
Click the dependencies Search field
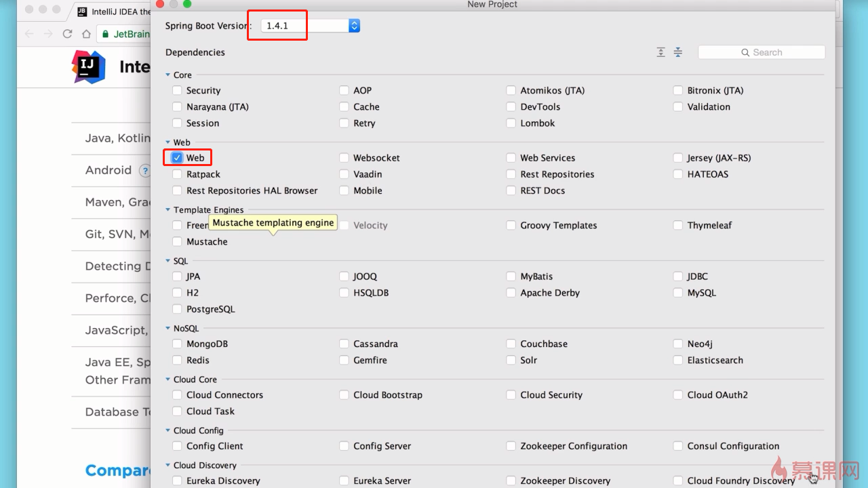tap(762, 52)
